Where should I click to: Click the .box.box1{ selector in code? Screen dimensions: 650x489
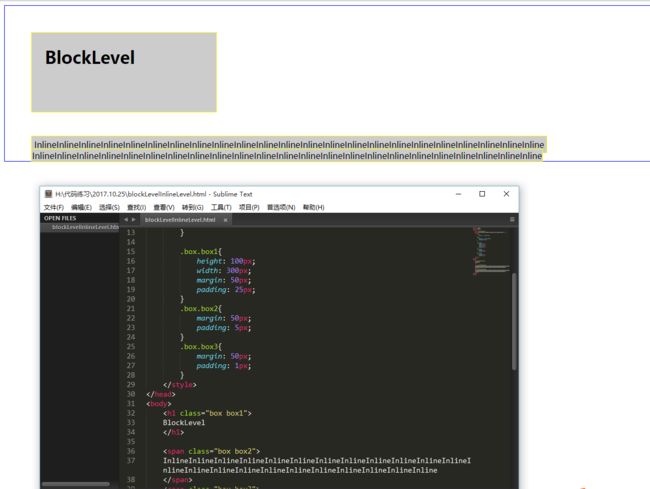[201, 252]
